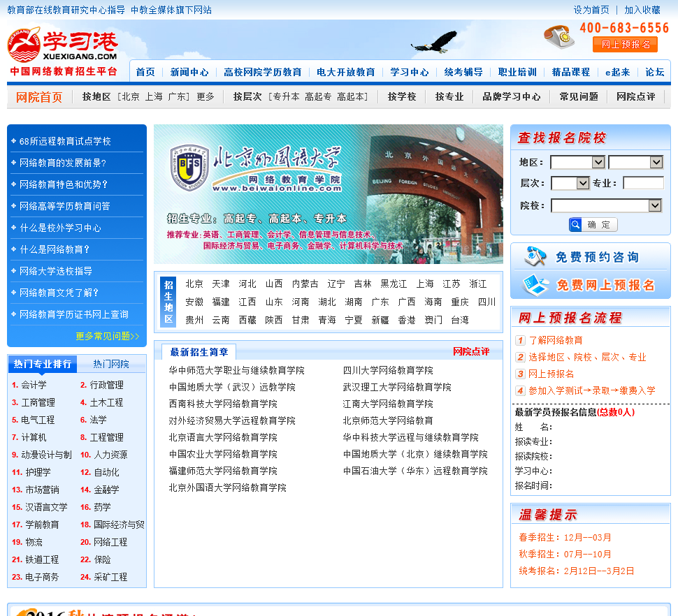678x616 pixels.
Task: Click 会计学 in major ranking
Action: (34, 385)
